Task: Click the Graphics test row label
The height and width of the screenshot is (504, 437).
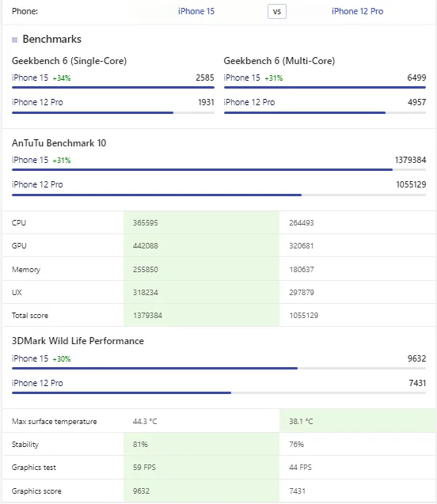Action: [34, 468]
